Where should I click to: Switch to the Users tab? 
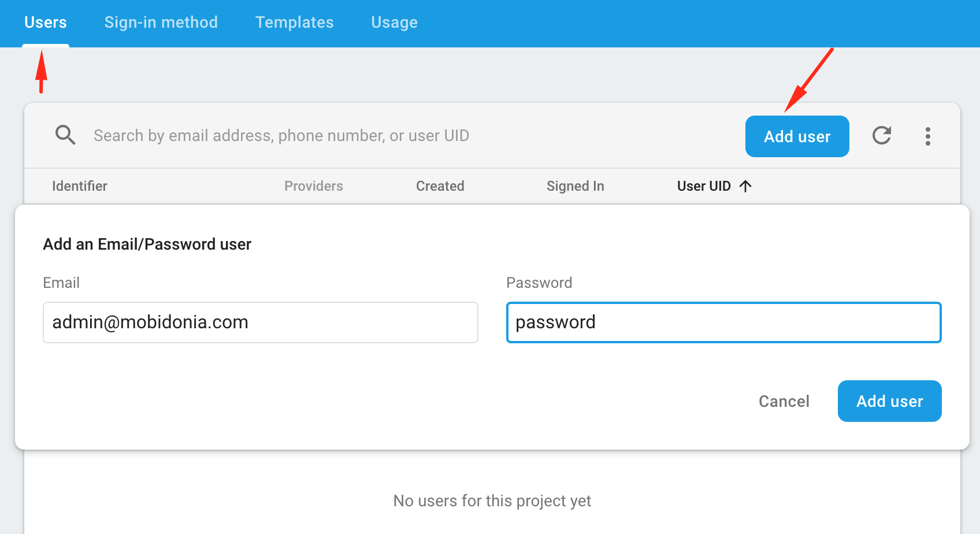click(x=46, y=23)
